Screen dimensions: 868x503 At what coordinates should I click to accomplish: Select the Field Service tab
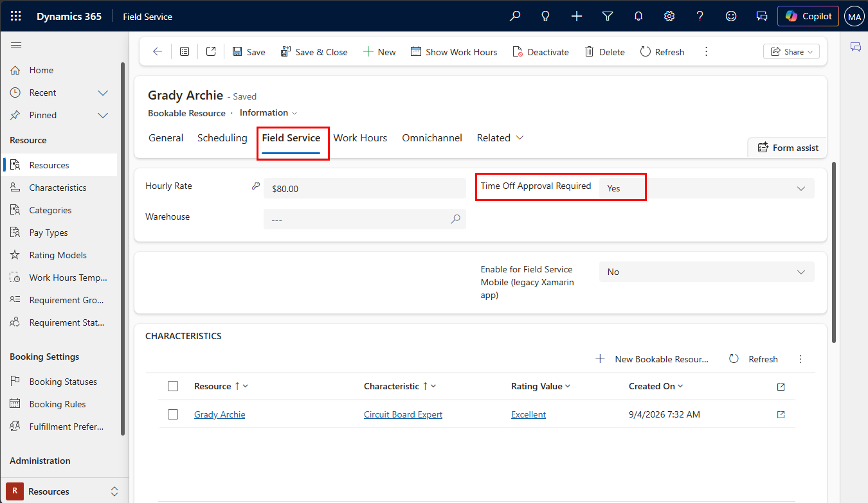tap(291, 138)
